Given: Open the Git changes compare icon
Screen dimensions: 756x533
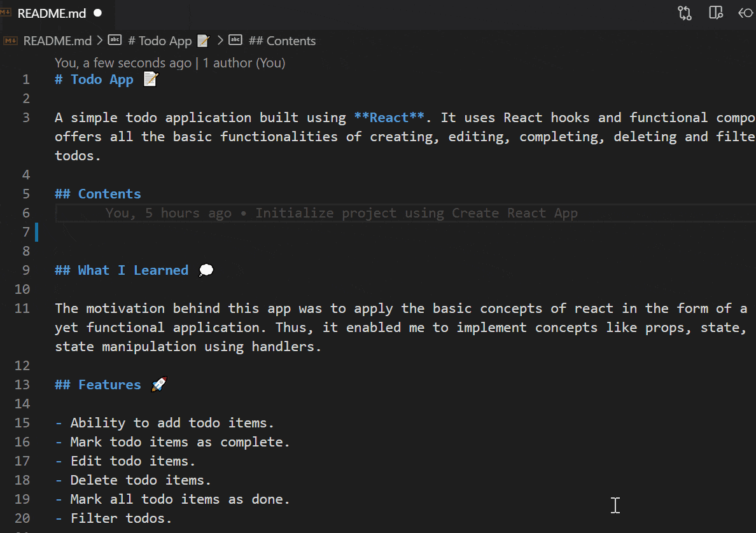Looking at the screenshot, I should [x=685, y=13].
